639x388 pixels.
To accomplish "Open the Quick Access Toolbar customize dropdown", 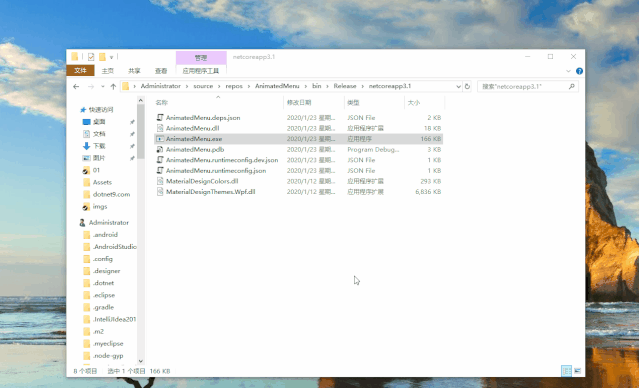I will [111, 57].
